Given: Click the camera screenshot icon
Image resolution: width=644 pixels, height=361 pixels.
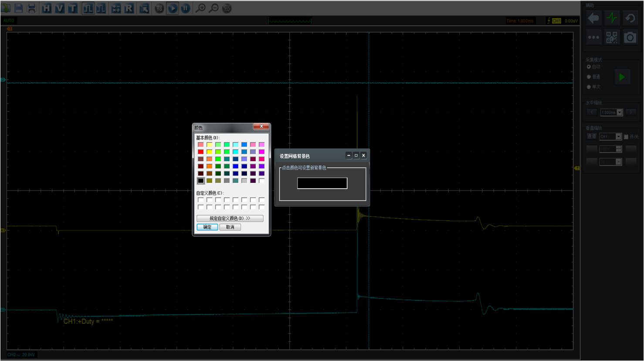Looking at the screenshot, I should tap(630, 37).
